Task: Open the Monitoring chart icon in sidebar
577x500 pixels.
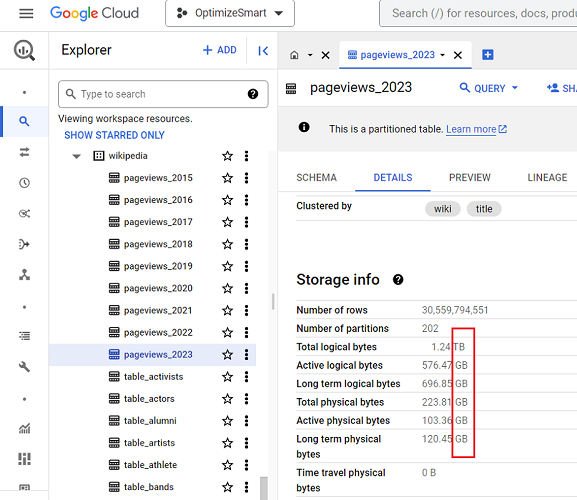Action: (x=24, y=428)
